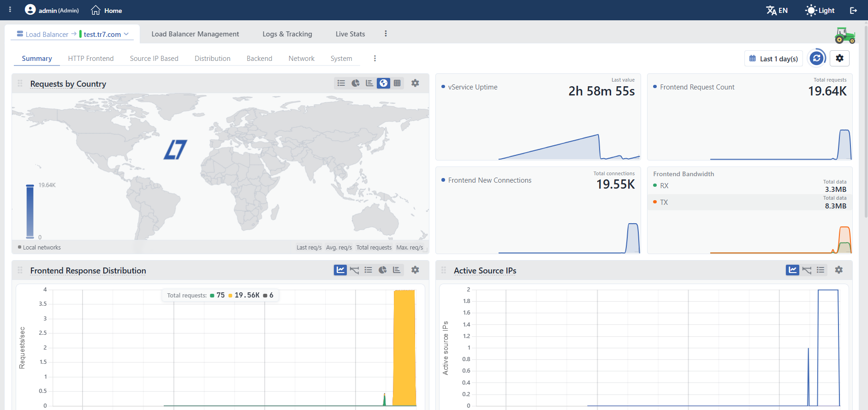Click the Local networks legend item
Viewport: 868px width, 410px height.
pyautogui.click(x=39, y=248)
